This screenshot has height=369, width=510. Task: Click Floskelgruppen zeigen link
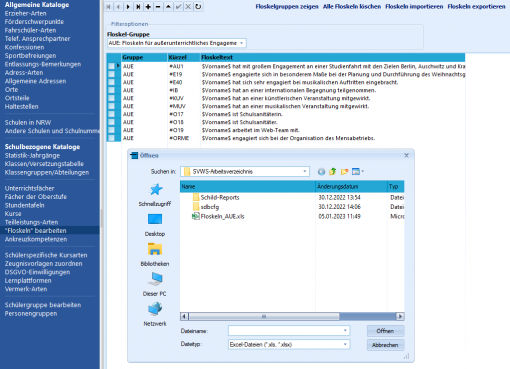point(287,7)
